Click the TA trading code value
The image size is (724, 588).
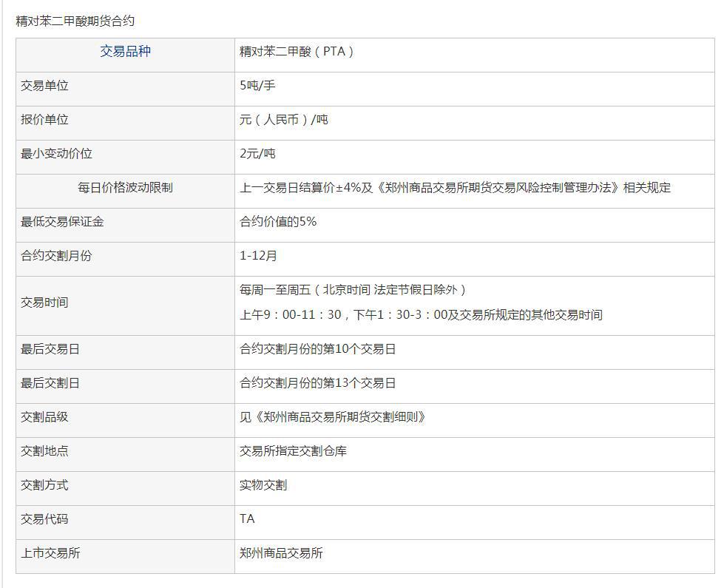coord(247,519)
